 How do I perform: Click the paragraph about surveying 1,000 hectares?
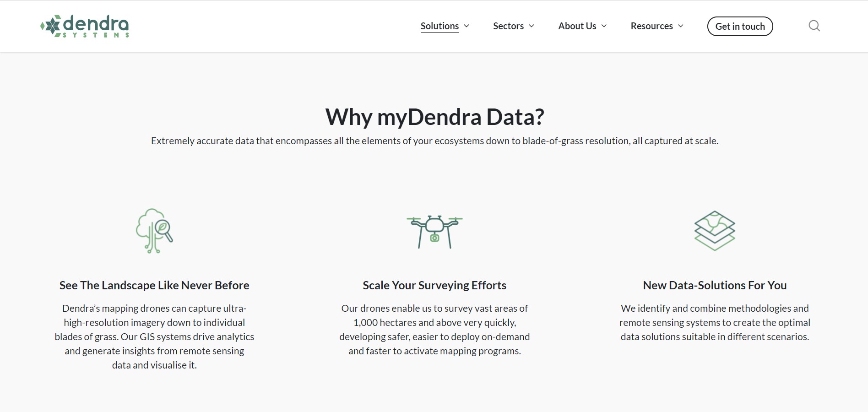pyautogui.click(x=434, y=330)
